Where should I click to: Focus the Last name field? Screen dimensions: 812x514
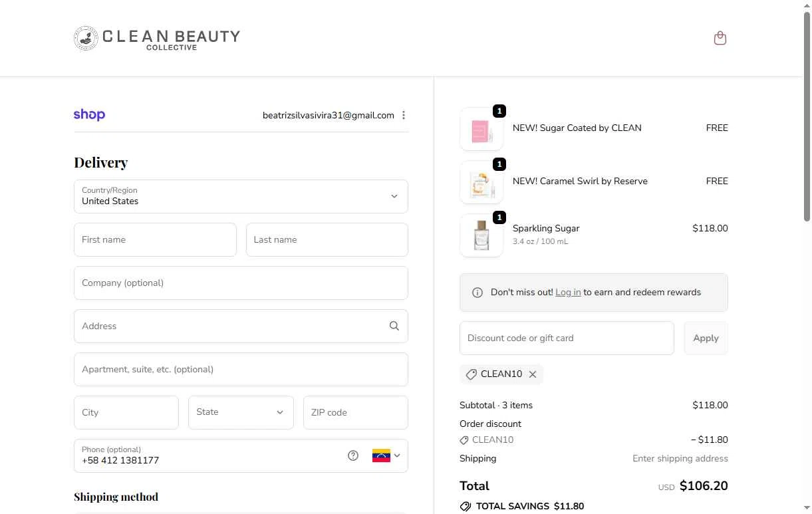click(x=327, y=239)
